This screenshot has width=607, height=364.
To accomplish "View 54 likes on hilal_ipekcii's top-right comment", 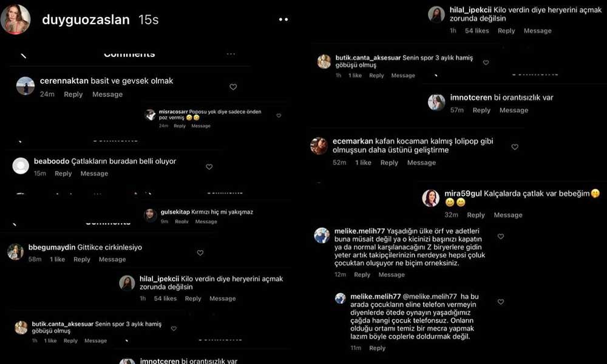I will (x=477, y=31).
